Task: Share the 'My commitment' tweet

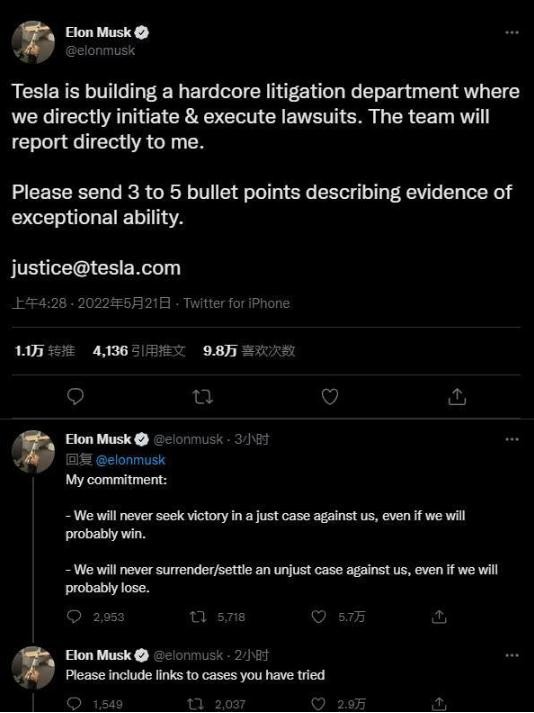Action: point(439,617)
